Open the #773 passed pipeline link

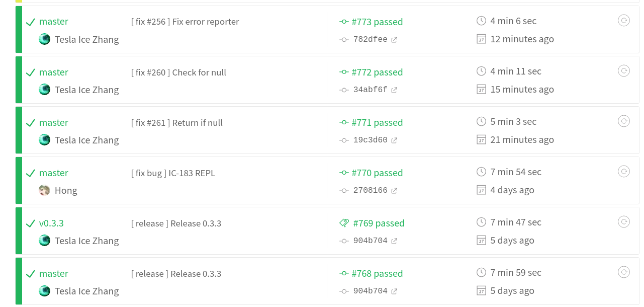[377, 22]
